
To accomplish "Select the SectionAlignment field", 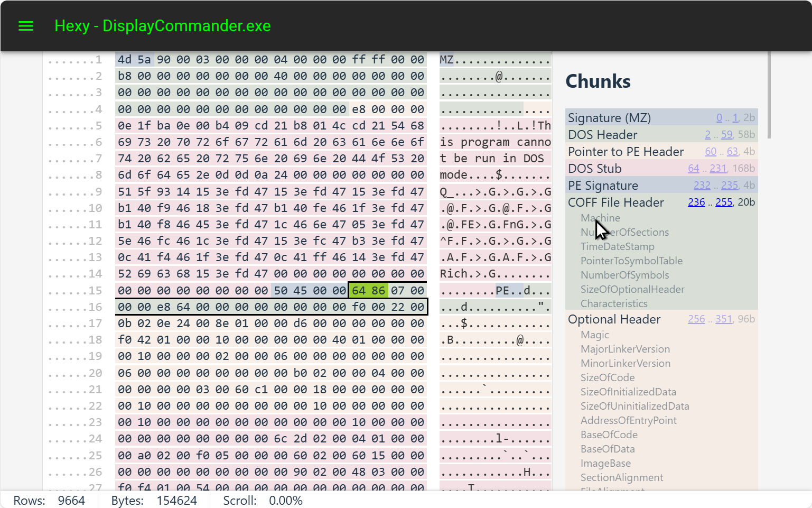I will 622,477.
